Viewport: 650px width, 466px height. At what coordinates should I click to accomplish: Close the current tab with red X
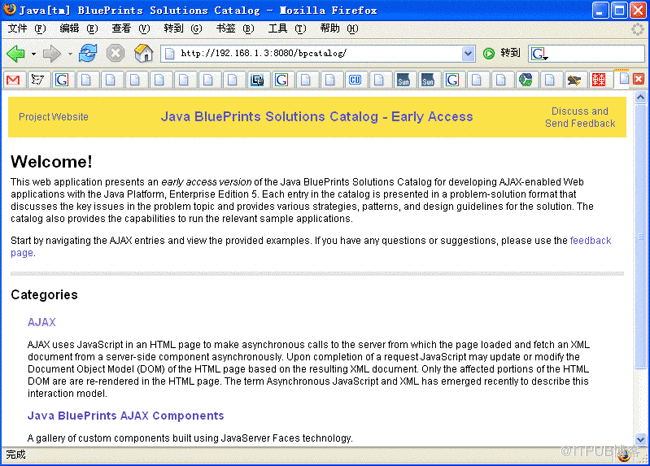tap(639, 79)
